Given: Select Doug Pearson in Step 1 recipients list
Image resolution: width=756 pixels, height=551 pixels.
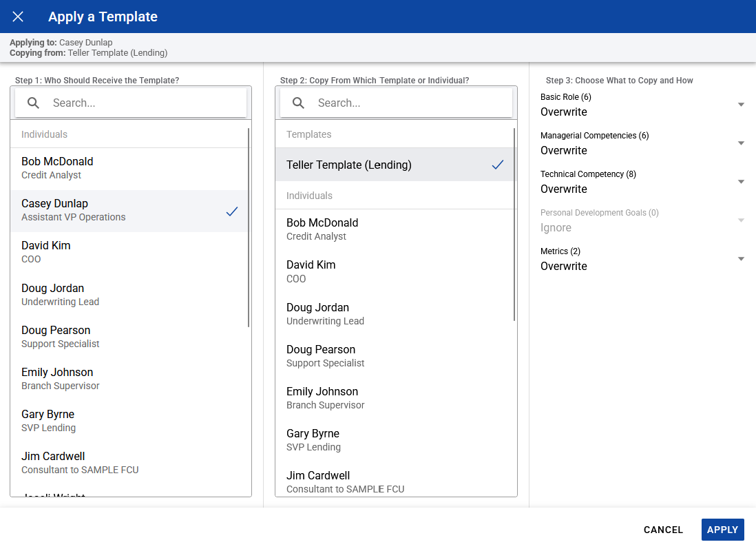Looking at the screenshot, I should coord(129,337).
